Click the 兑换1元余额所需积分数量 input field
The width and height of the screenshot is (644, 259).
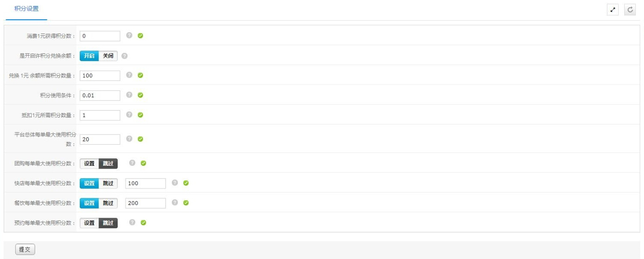point(100,75)
